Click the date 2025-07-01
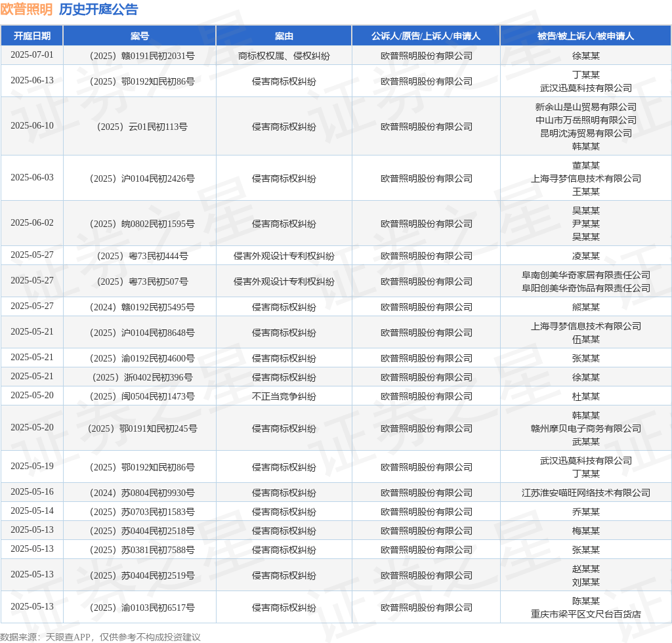672x643 pixels. (x=32, y=55)
